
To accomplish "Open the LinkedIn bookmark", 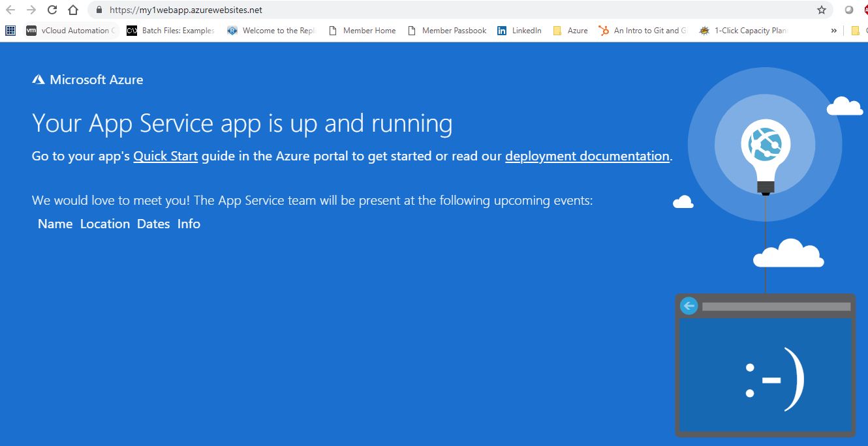I will point(519,31).
